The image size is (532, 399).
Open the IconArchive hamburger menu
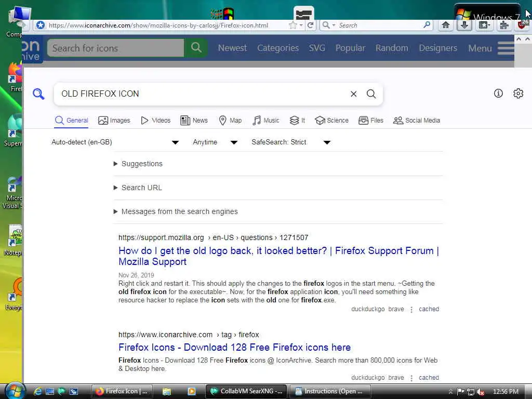(506, 48)
